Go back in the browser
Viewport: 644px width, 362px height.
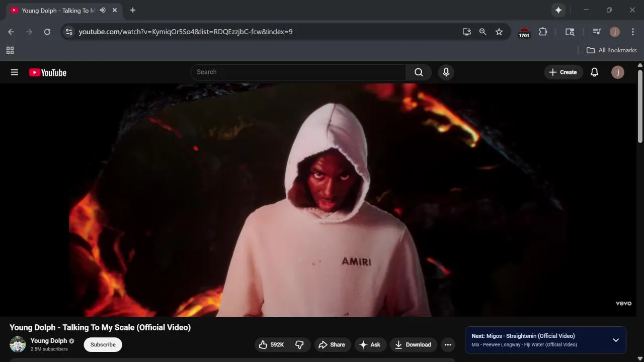[11, 32]
